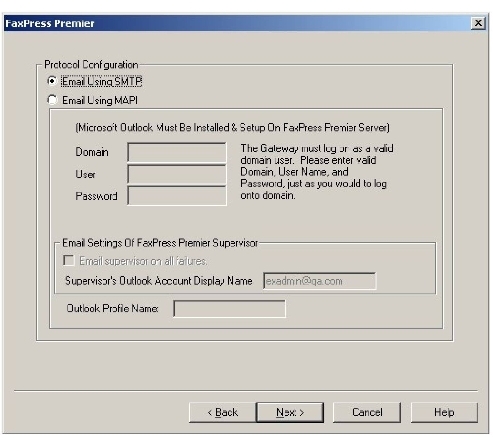493x439 pixels.
Task: Select the Email Using SMTP radio button
Action: click(x=52, y=81)
